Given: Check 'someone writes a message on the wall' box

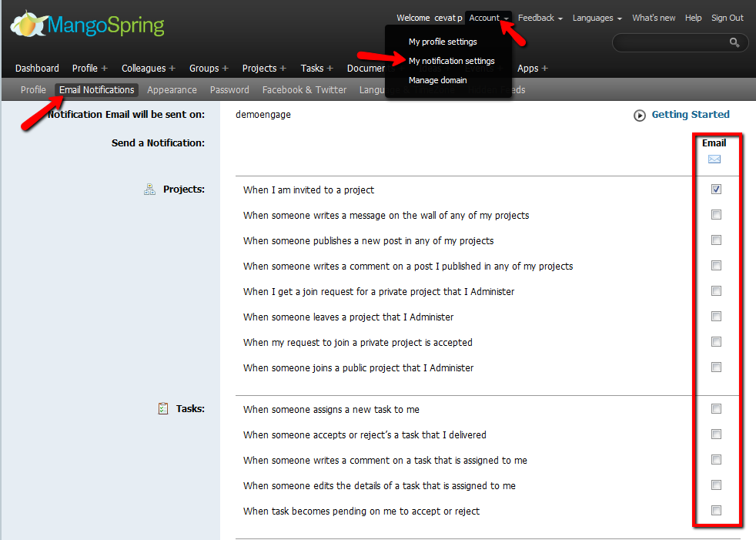Looking at the screenshot, I should pos(717,215).
